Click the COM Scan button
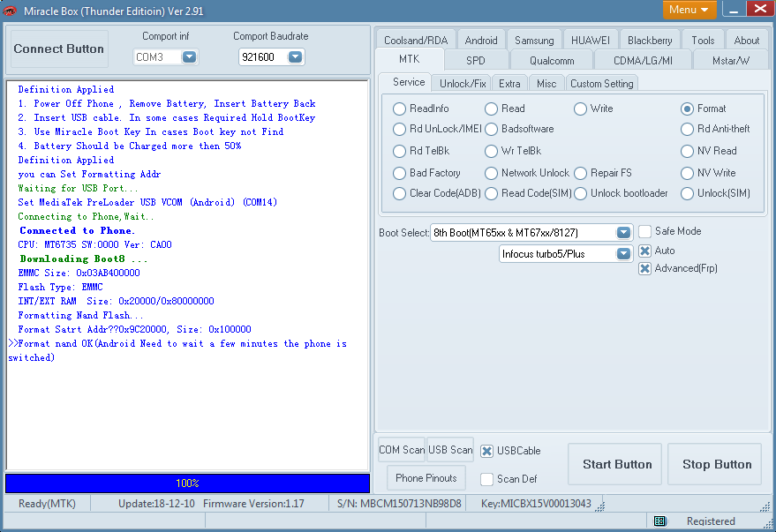776x532 pixels. tap(402, 449)
